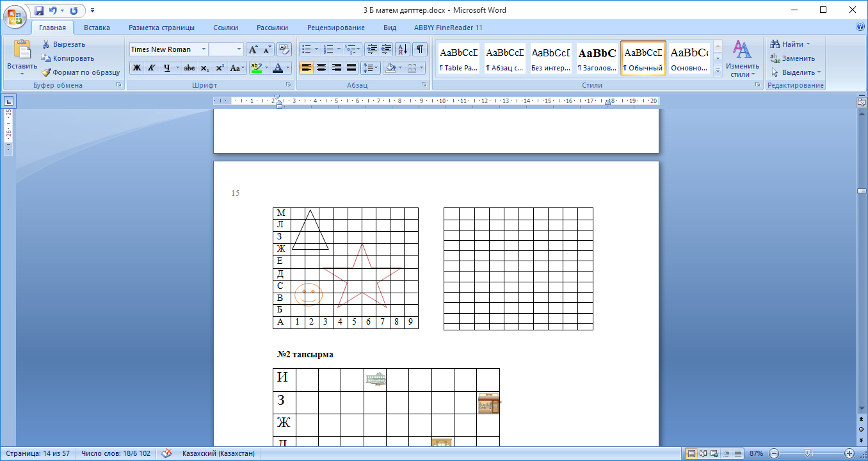The height and width of the screenshot is (461, 868).
Task: Toggle center paragraph alignment
Action: [x=321, y=68]
